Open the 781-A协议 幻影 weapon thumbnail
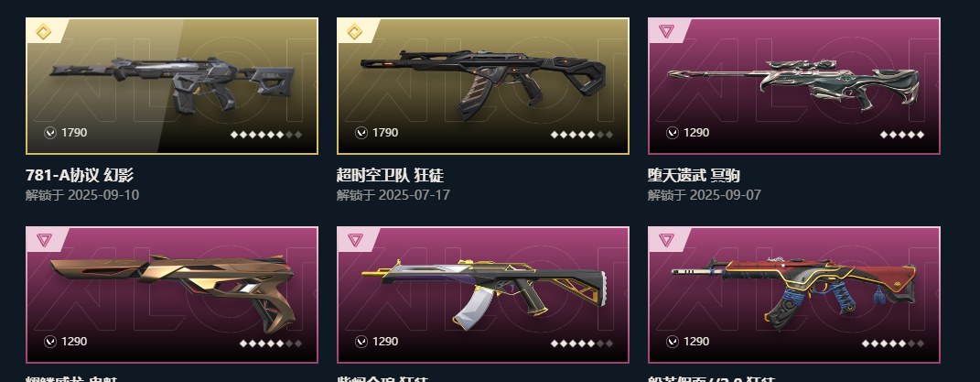Image resolution: width=980 pixels, height=382 pixels. pyautogui.click(x=172, y=86)
